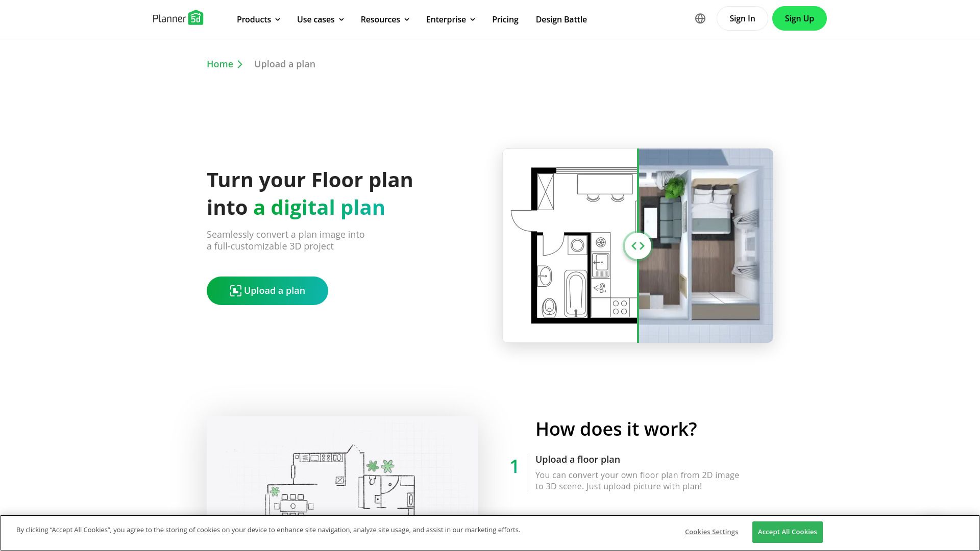Click the arrows handle on the comparison image
Image resolution: width=980 pixels, height=551 pixels.
click(638, 245)
